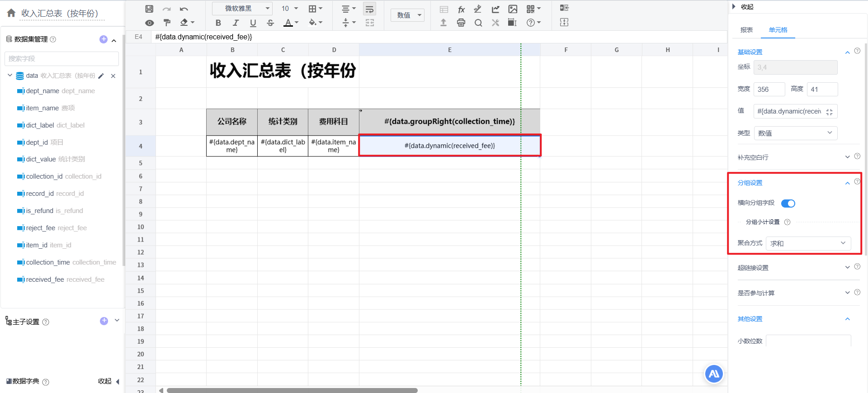Open the font size 10 dropdown

(x=290, y=9)
